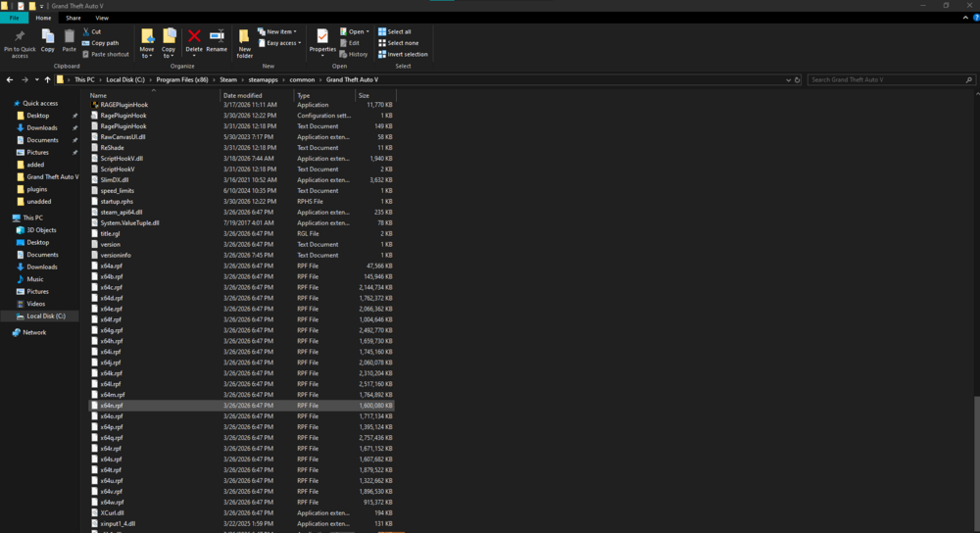Click the Properties icon in Open group

322,36
